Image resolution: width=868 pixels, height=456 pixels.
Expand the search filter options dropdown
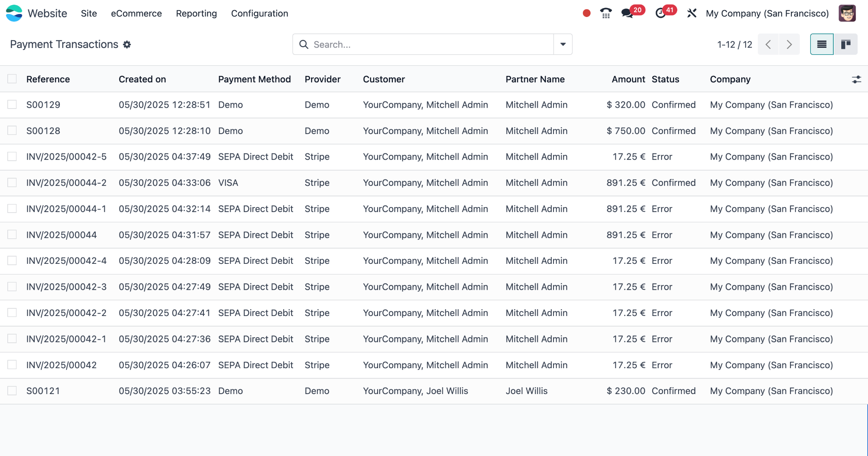pos(563,45)
